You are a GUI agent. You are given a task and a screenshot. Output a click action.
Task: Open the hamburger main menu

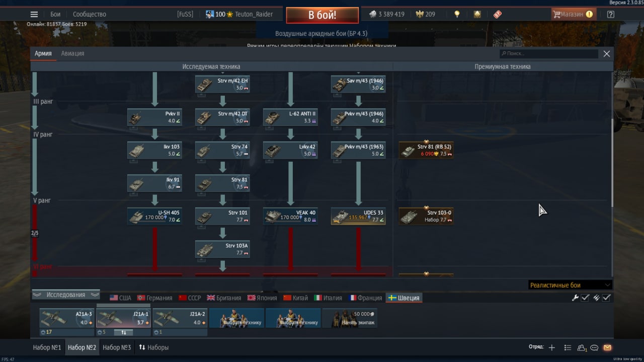tap(34, 14)
